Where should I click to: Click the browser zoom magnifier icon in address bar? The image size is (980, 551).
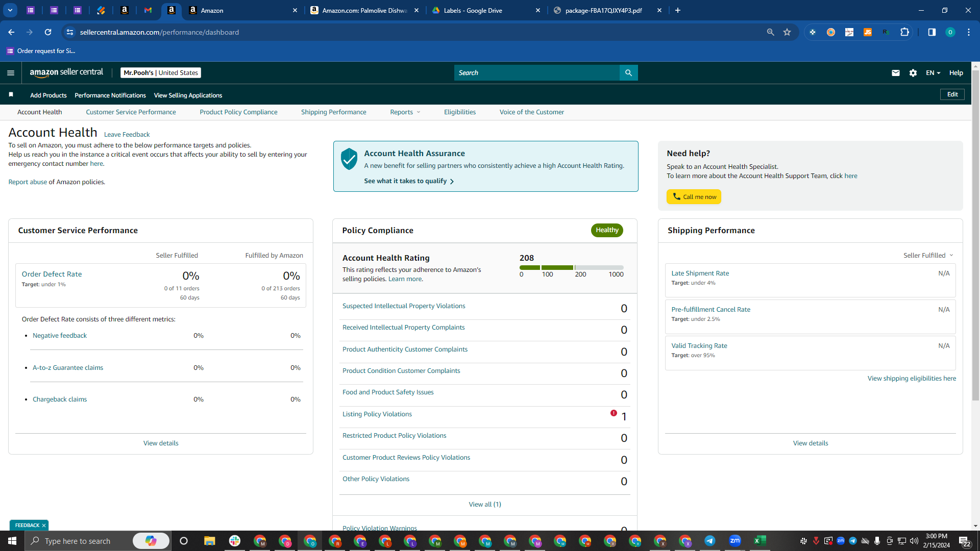(770, 32)
